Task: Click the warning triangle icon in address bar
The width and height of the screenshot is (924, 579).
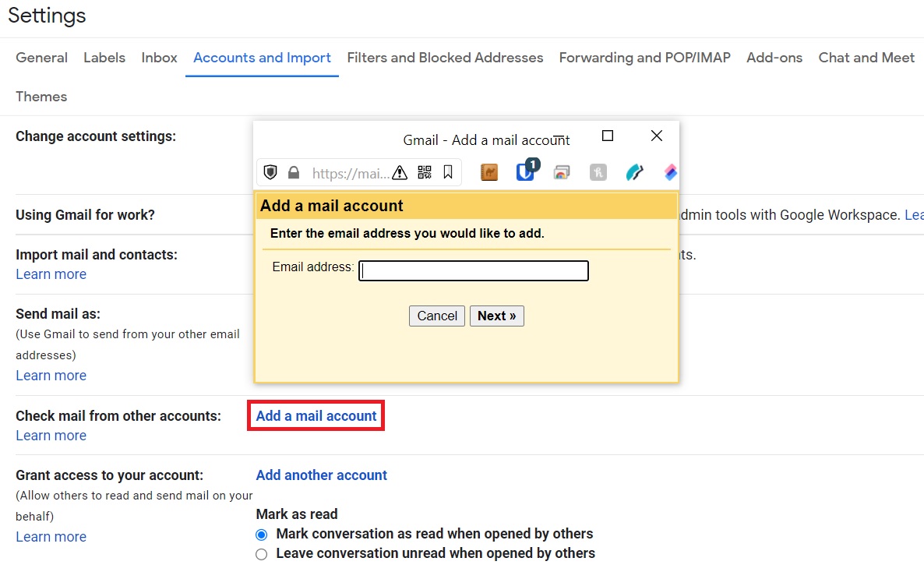Action: [400, 172]
